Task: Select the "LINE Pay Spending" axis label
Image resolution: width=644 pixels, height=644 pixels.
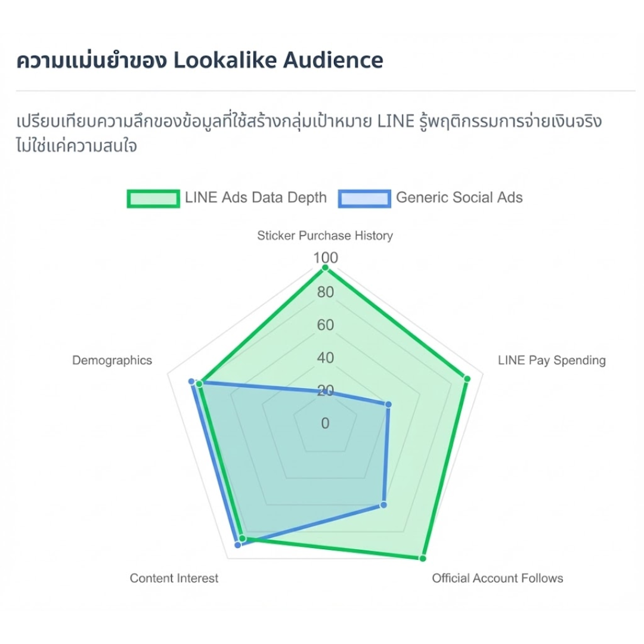Action: click(552, 360)
